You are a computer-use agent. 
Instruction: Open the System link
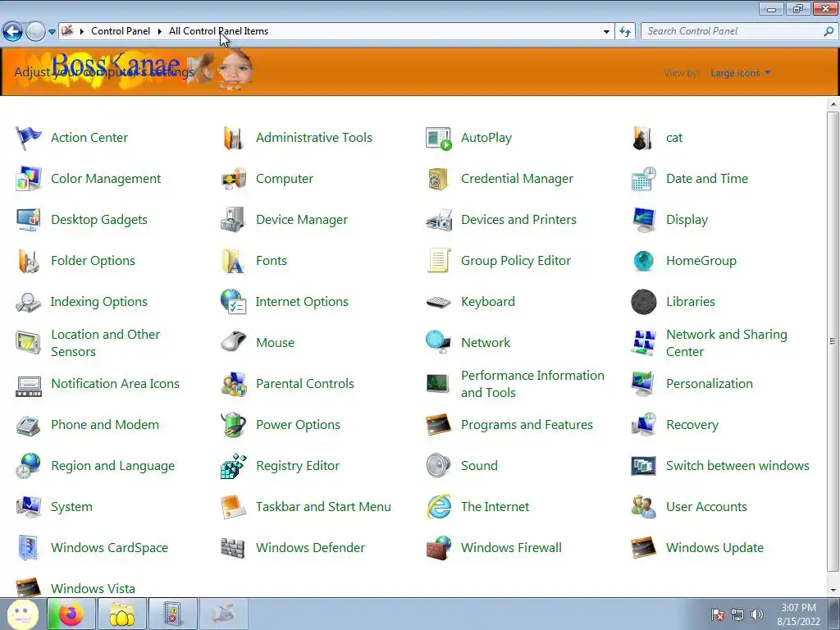[x=71, y=507]
